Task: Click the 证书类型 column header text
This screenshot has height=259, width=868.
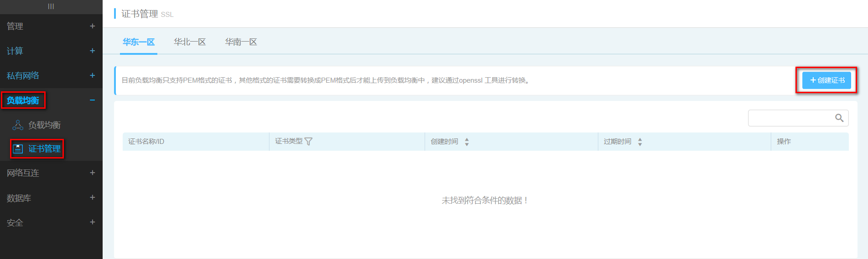Action: (x=289, y=142)
